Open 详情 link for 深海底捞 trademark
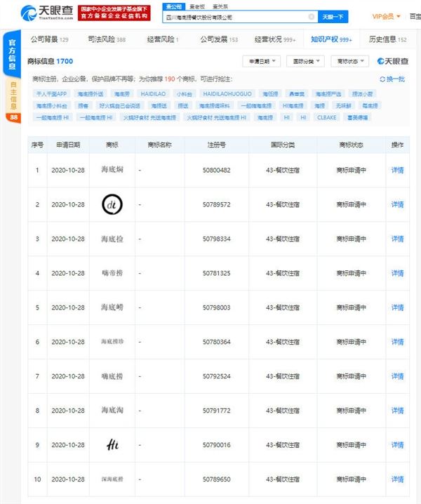 (397, 479)
